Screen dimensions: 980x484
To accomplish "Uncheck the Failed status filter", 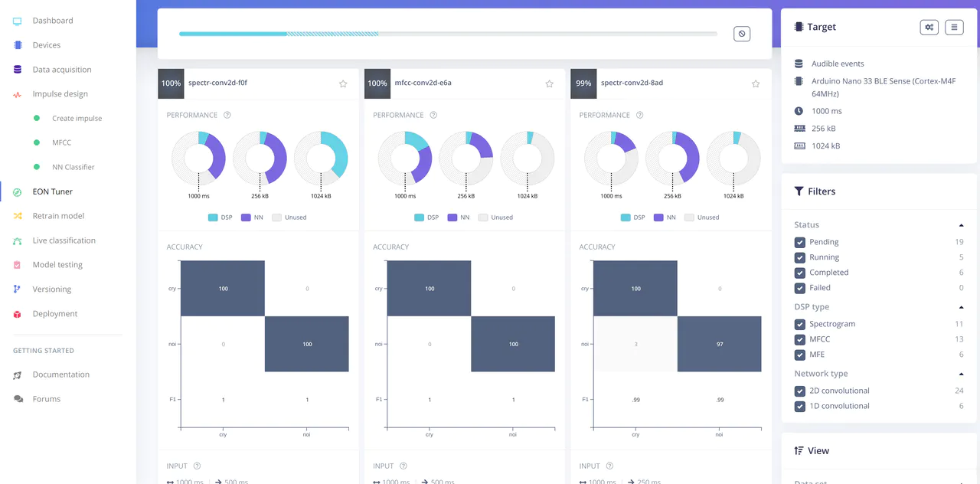I will pyautogui.click(x=800, y=288).
